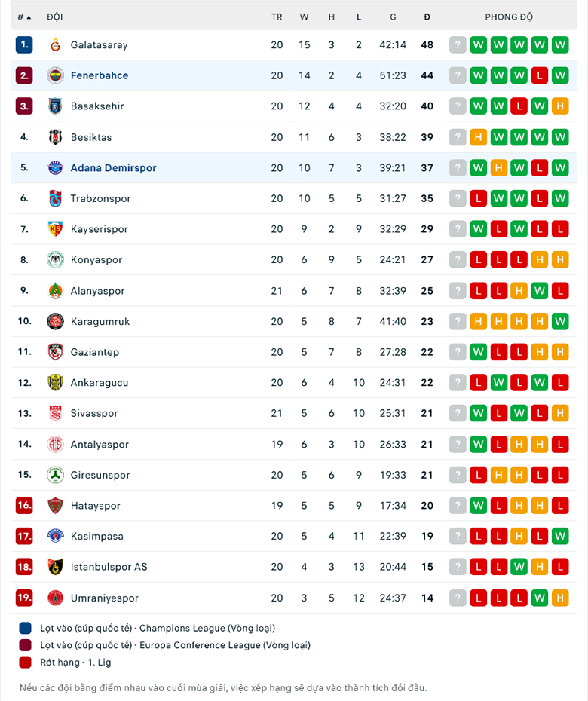Screen dimensions: 588x701
Task: Click rank badge 16 beside Hatayspor
Action: coord(24,506)
